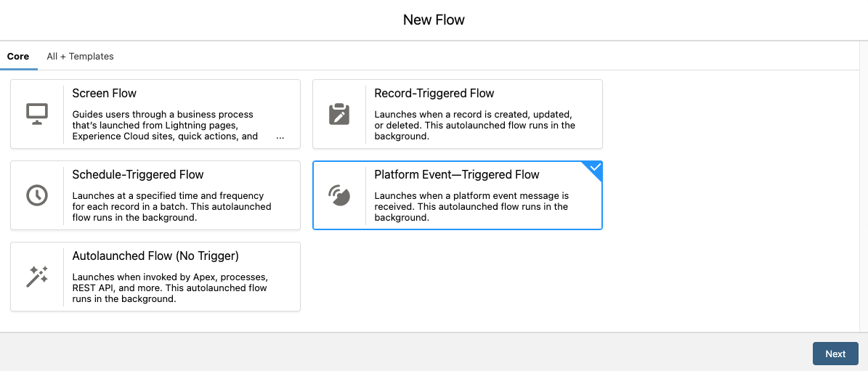The height and width of the screenshot is (371, 868).
Task: Click the Schedule-Triggered Flow clock icon
Action: coord(37,195)
